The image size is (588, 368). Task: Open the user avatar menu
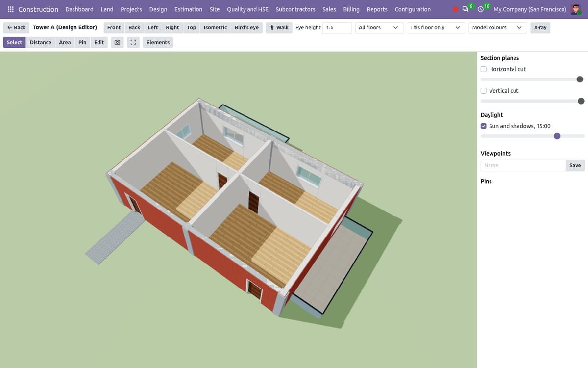pyautogui.click(x=576, y=9)
